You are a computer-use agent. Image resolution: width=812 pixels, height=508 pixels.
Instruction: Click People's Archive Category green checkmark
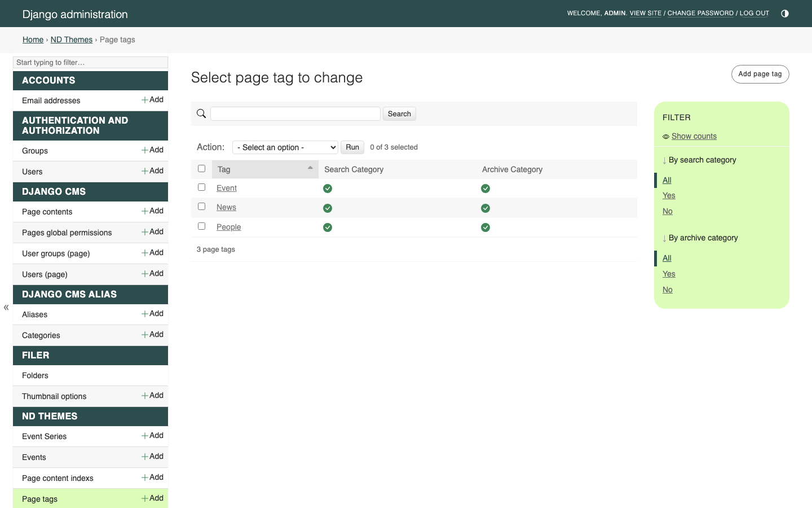[486, 227]
